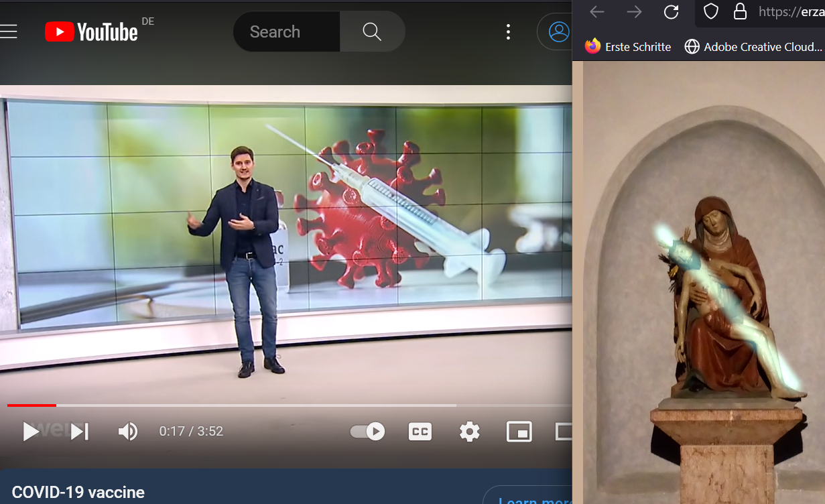Open the three-dot settings menu
825x504 pixels.
coord(508,31)
